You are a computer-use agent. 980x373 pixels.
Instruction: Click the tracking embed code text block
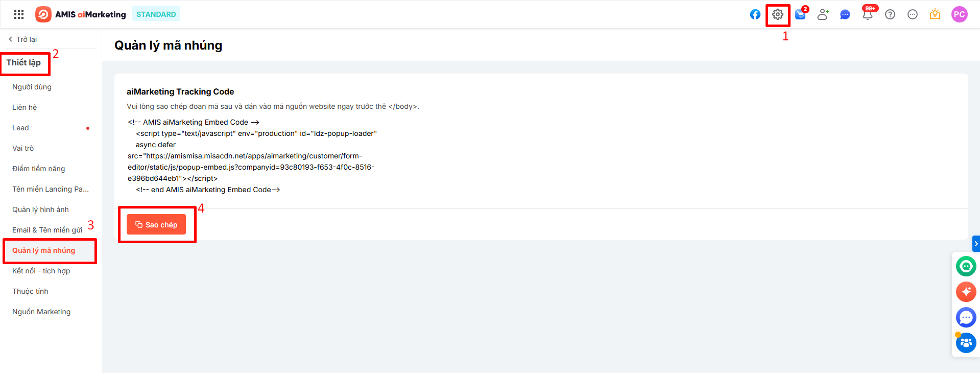pyautogui.click(x=251, y=156)
